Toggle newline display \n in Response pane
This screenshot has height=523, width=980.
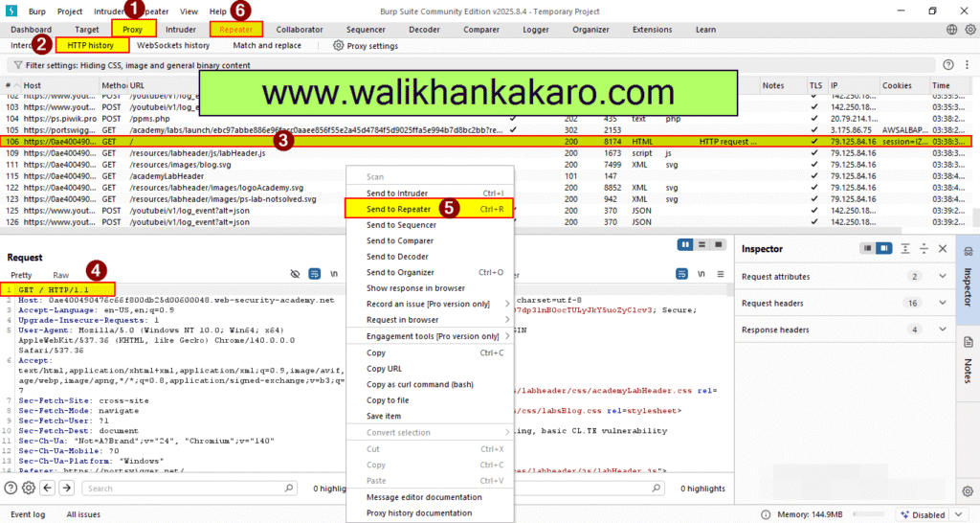pyautogui.click(x=702, y=274)
